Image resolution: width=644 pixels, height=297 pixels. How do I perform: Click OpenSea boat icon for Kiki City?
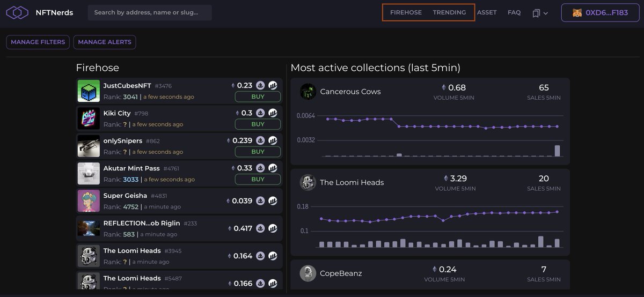pos(260,113)
